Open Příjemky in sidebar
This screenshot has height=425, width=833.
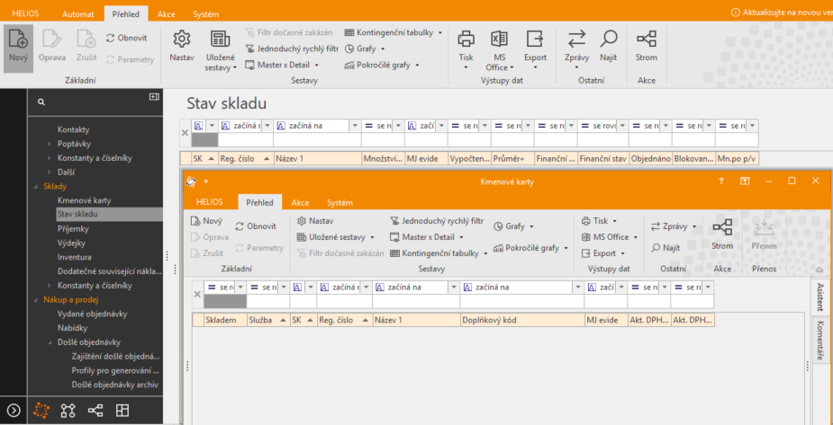tap(73, 229)
